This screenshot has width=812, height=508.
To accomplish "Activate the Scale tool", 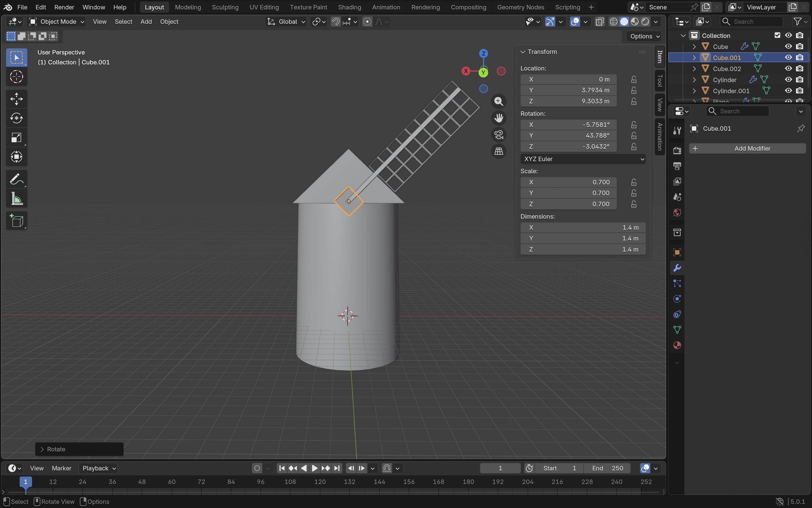I will coord(17,137).
